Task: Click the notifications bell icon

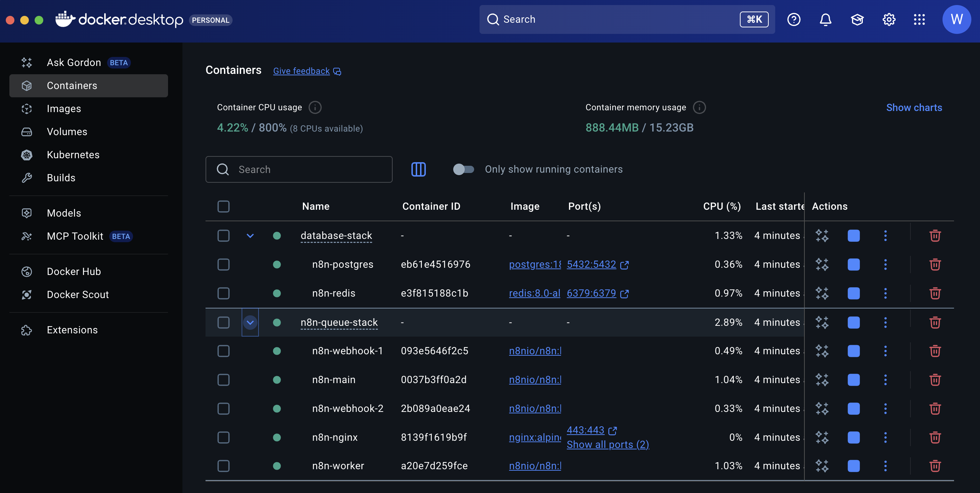Action: [x=825, y=19]
